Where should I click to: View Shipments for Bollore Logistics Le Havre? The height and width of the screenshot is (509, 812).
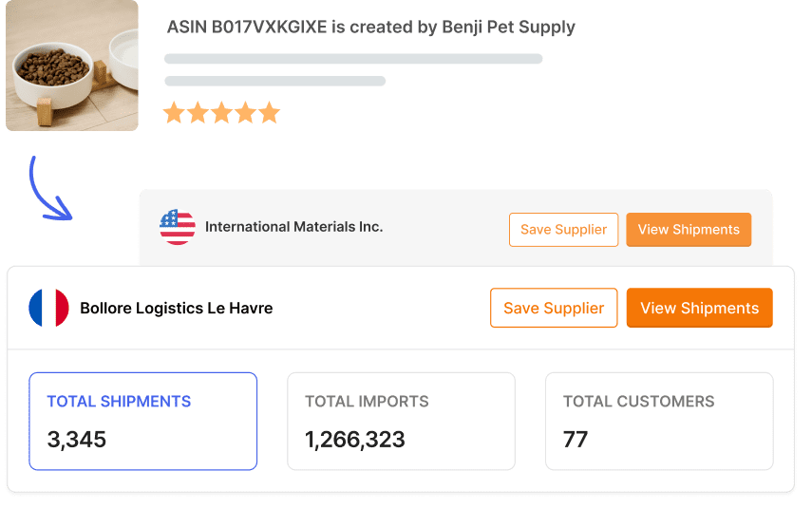pyautogui.click(x=699, y=308)
